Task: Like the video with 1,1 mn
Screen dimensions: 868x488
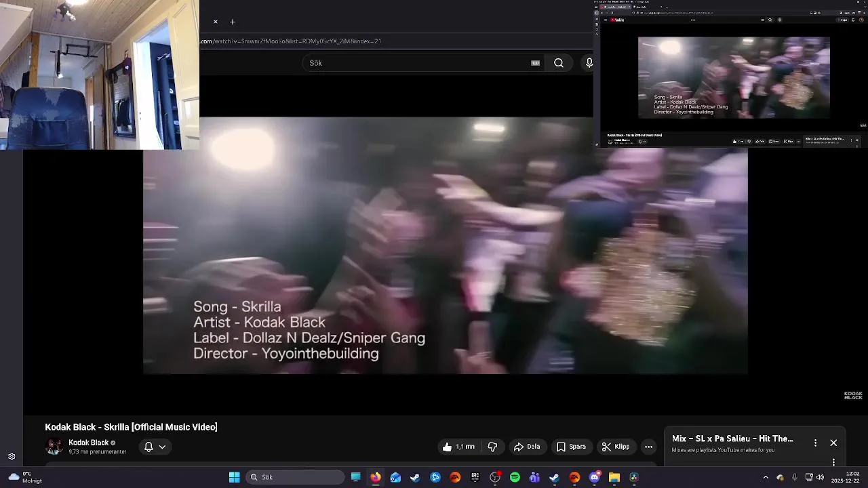Action: (x=459, y=447)
